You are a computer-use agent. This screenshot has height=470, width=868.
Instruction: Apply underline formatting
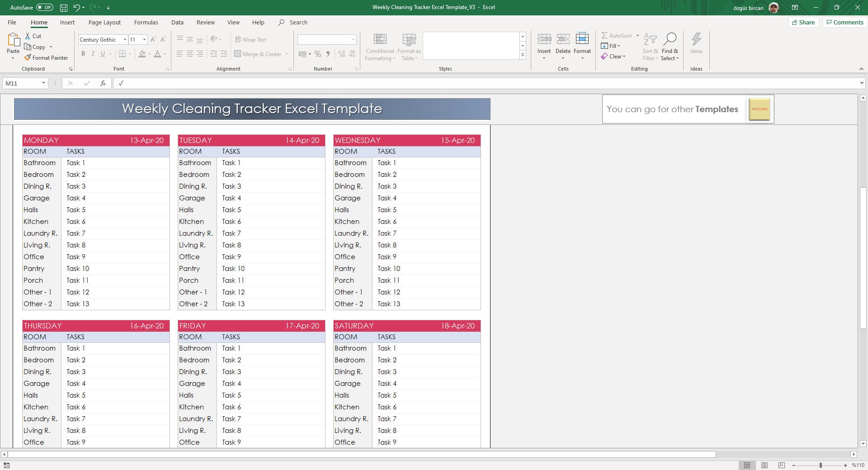[x=103, y=54]
